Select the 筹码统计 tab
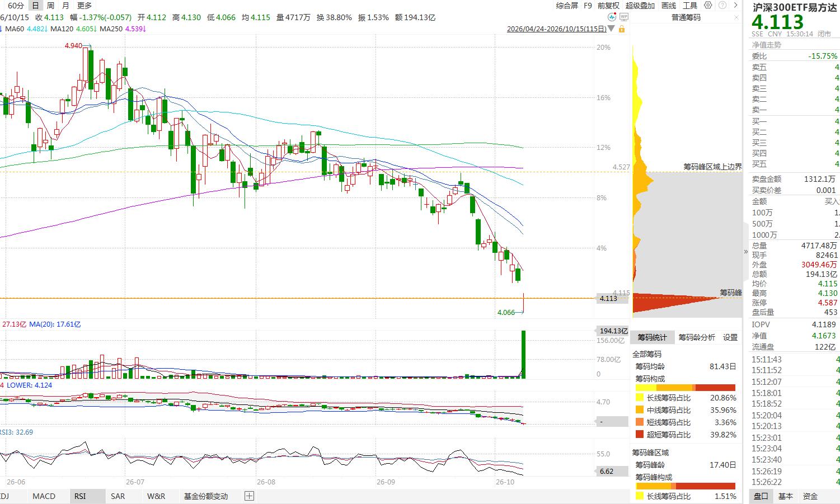Viewport: 840px width, 504px height. pyautogui.click(x=652, y=337)
